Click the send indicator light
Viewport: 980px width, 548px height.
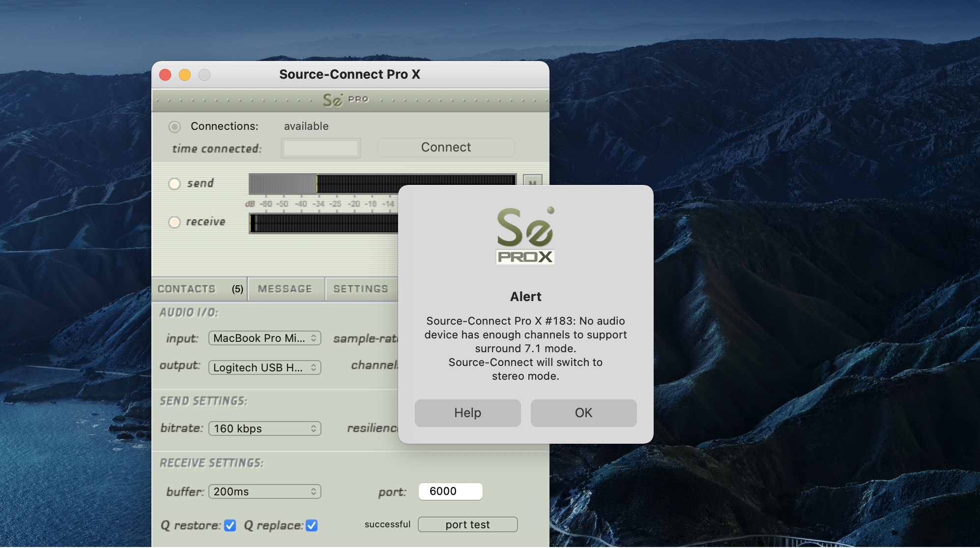[x=174, y=183]
